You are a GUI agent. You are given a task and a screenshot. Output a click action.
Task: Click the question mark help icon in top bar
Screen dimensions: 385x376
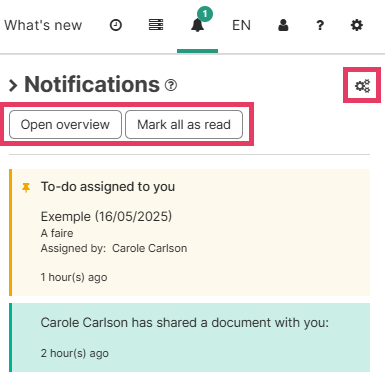click(320, 25)
